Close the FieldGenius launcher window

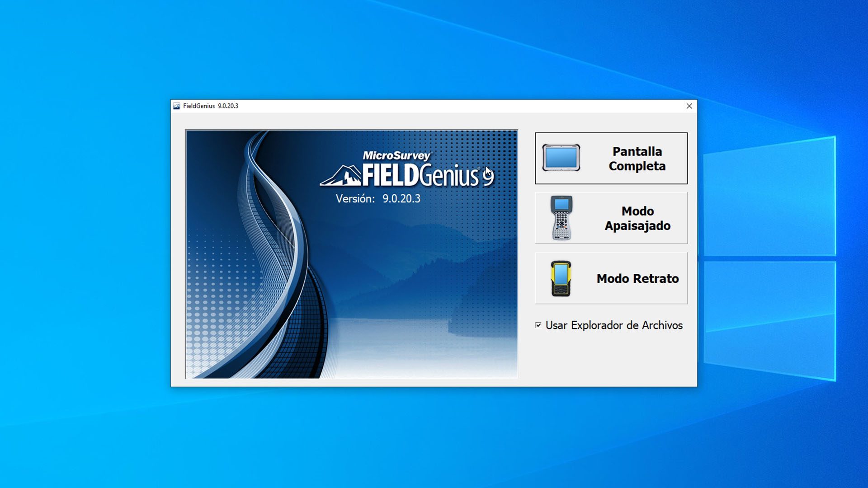click(689, 106)
